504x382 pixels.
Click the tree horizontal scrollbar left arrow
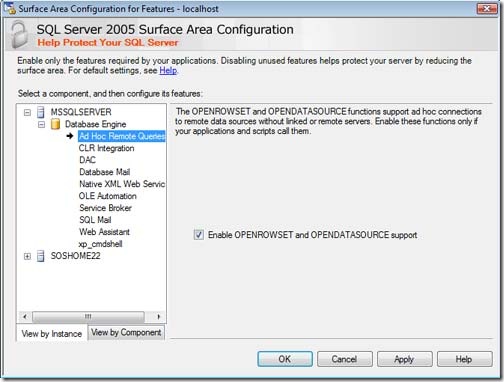click(x=25, y=316)
